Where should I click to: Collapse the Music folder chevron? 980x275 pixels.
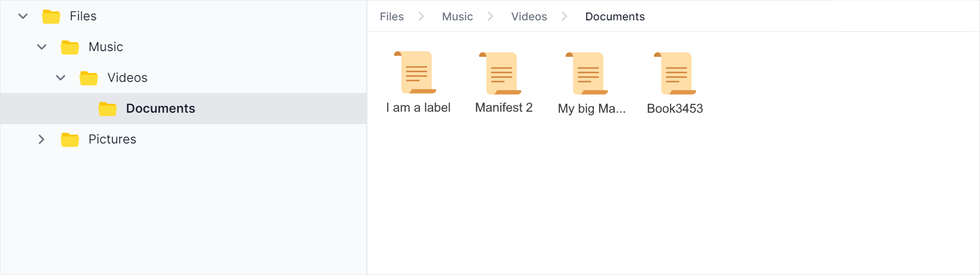[42, 47]
